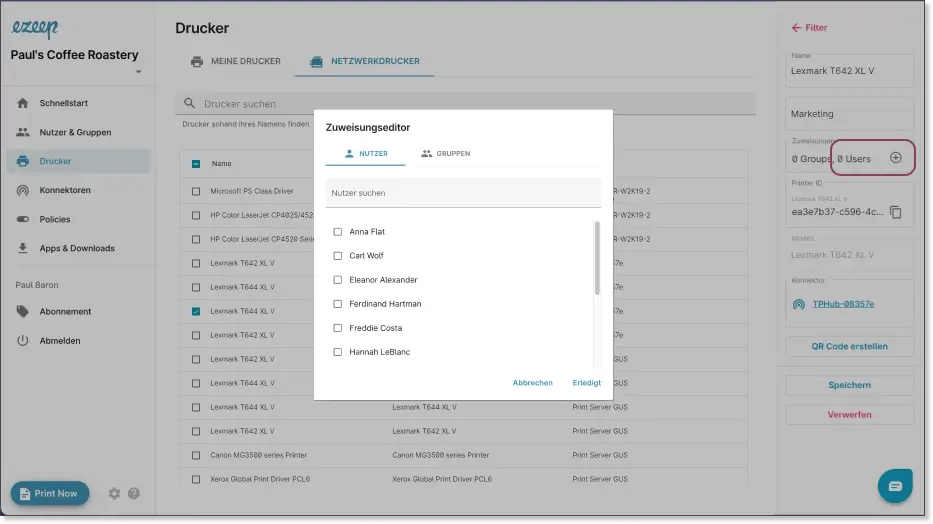
Task: Check the box for Anna Flat
Action: pyautogui.click(x=337, y=232)
